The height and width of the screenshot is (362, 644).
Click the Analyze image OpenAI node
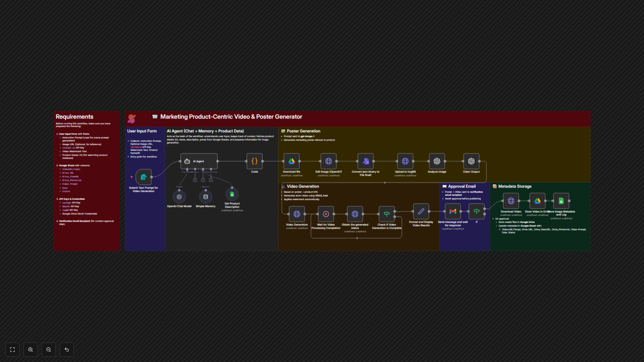pos(437,161)
